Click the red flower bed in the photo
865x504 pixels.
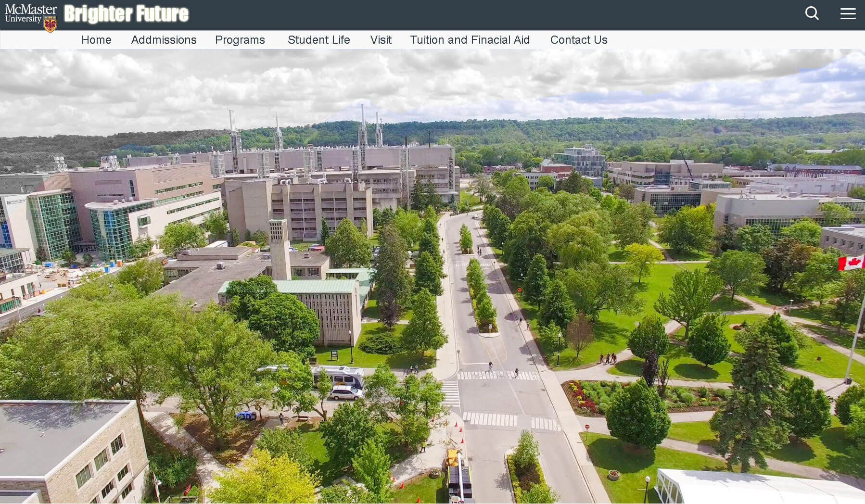584,398
